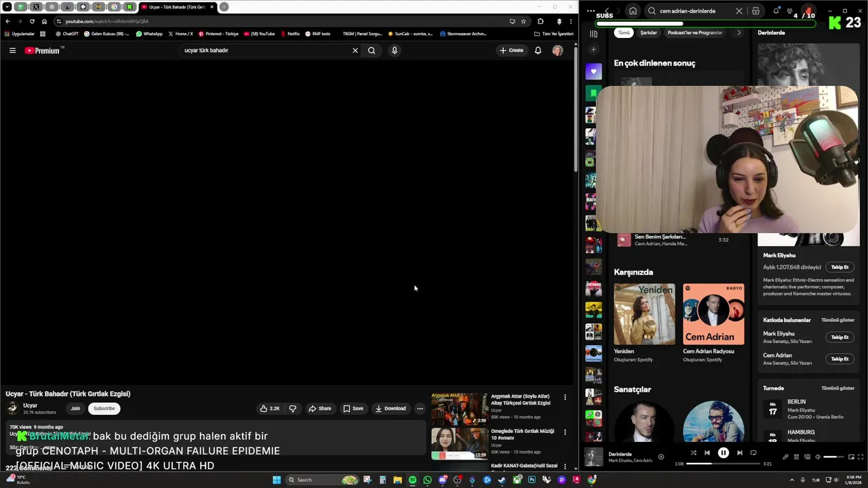Screen dimensions: 868x488
Task: Open the YouTube hamburger guide menu
Action: [x=12, y=50]
